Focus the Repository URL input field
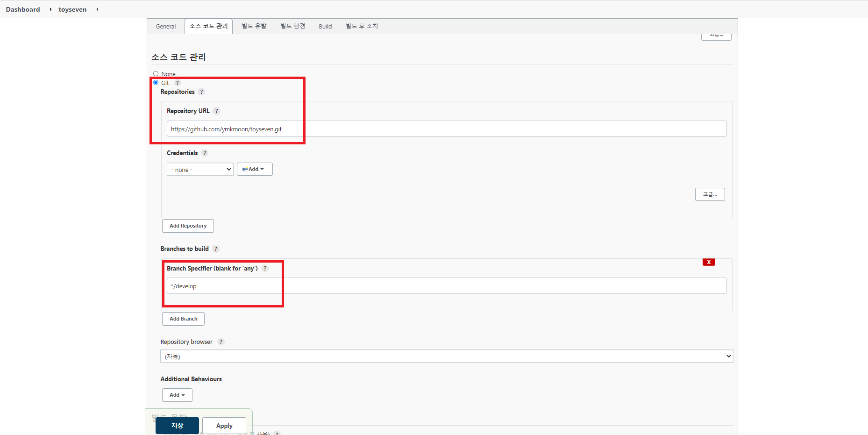The width and height of the screenshot is (868, 435). point(447,129)
